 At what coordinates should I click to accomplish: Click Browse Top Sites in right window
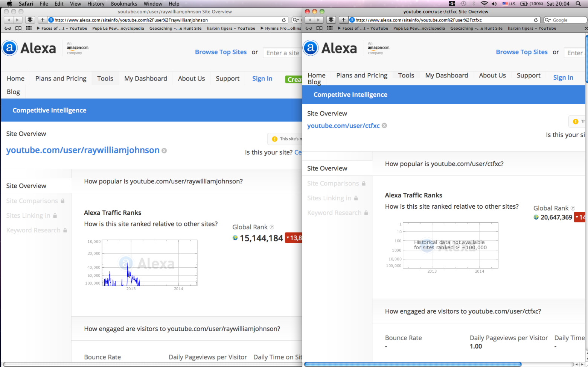[x=522, y=52]
